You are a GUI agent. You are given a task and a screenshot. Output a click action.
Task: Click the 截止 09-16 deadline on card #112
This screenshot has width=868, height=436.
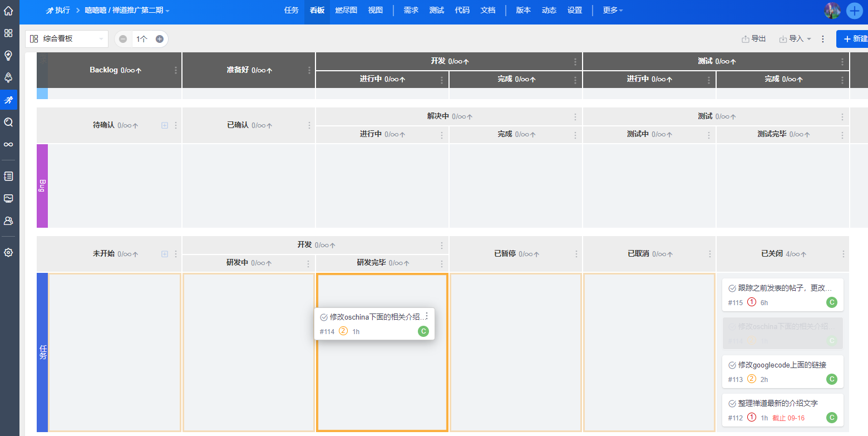788,418
